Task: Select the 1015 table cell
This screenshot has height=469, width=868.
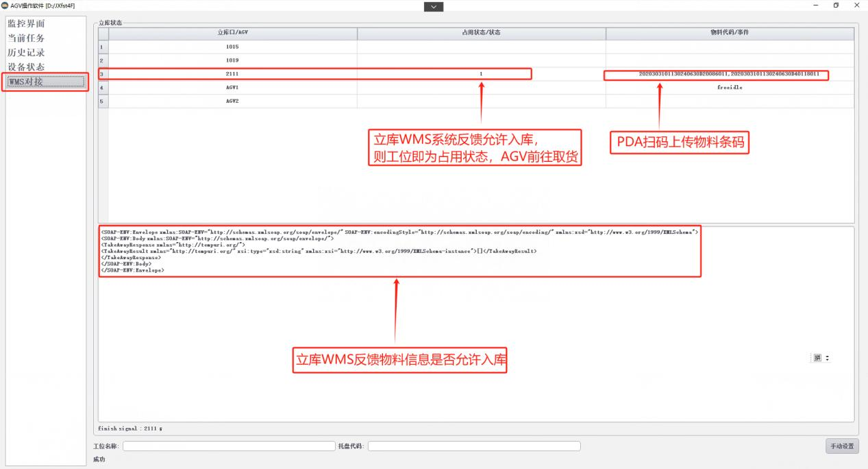Action: point(233,47)
